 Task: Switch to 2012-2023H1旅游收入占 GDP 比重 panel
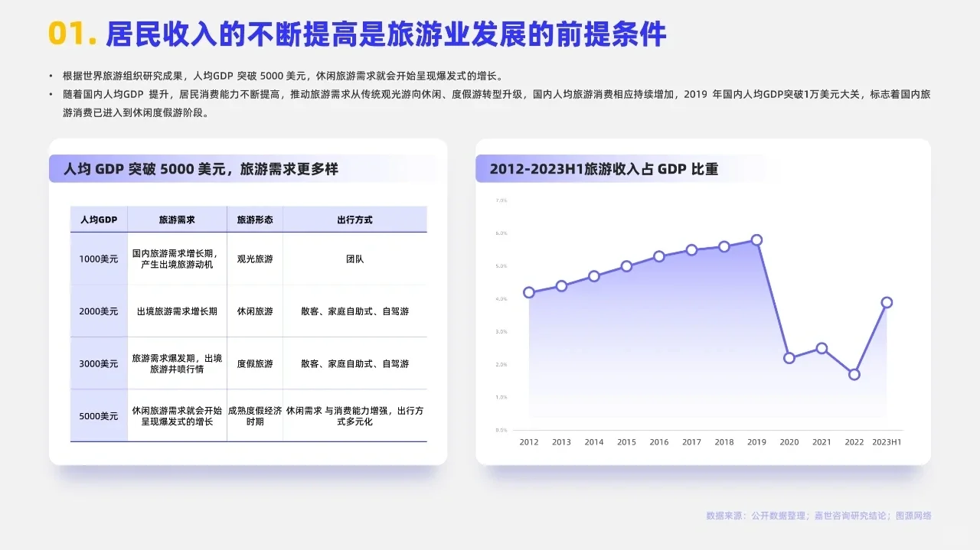tap(605, 169)
